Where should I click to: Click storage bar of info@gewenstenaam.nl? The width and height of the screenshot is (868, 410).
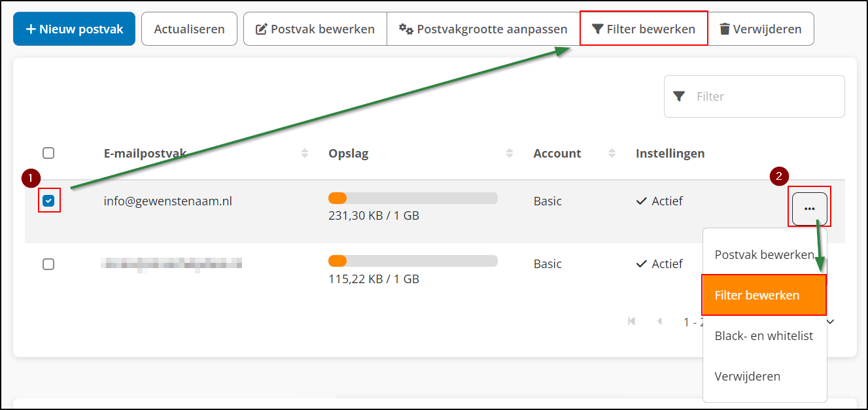[x=413, y=198]
